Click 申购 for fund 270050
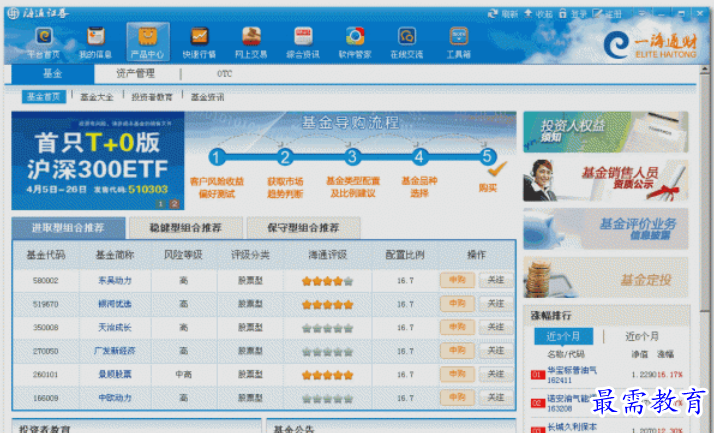 (x=458, y=351)
